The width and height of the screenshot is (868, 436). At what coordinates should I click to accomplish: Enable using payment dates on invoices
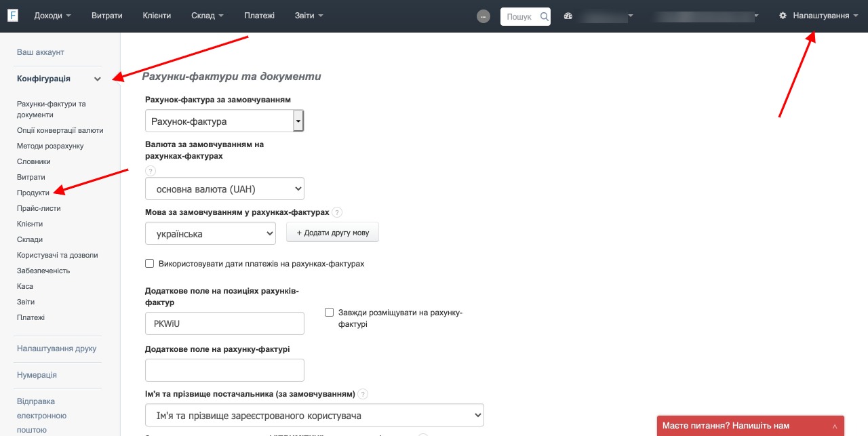click(x=150, y=264)
